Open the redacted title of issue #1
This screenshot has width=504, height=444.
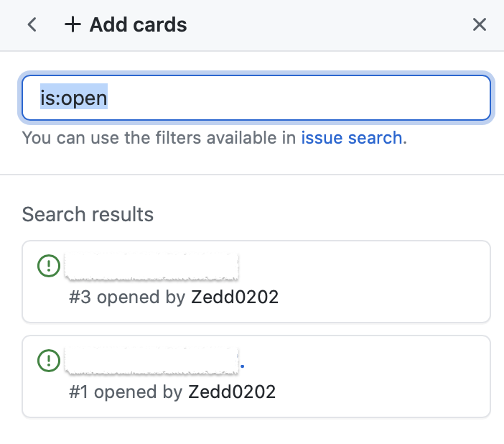point(151,360)
